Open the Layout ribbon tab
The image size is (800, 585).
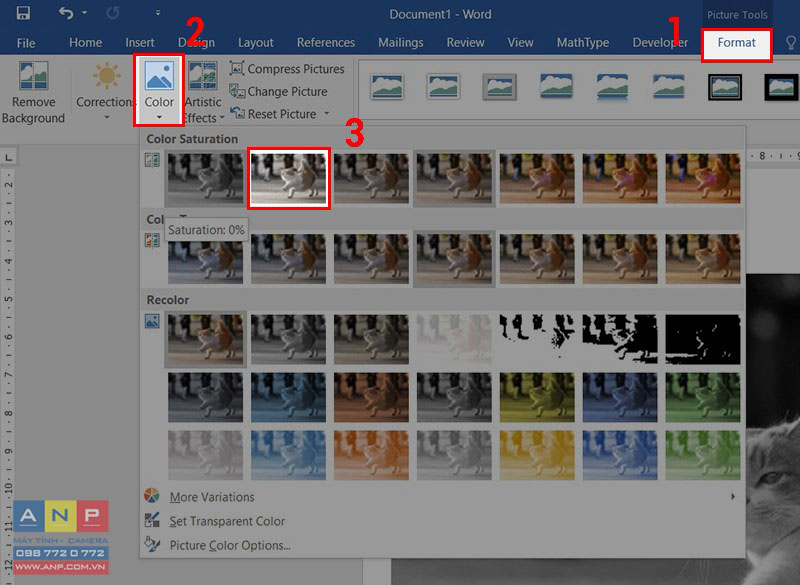256,42
